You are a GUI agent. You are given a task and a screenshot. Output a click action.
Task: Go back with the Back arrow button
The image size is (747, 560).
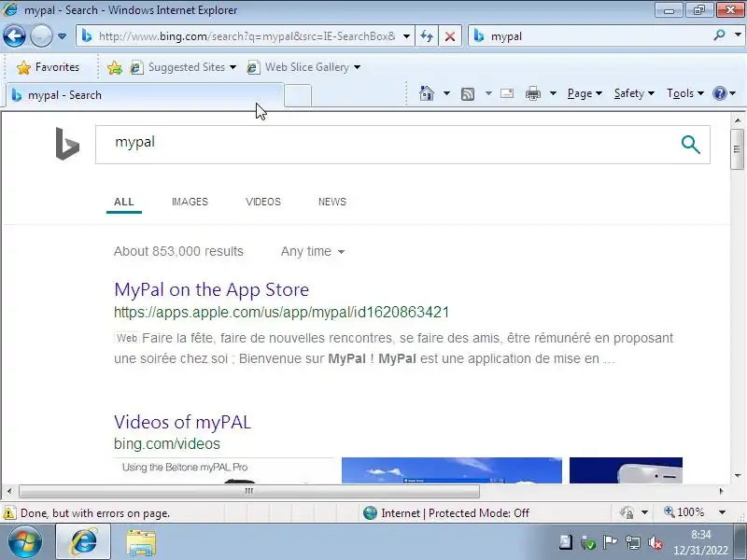(x=14, y=35)
